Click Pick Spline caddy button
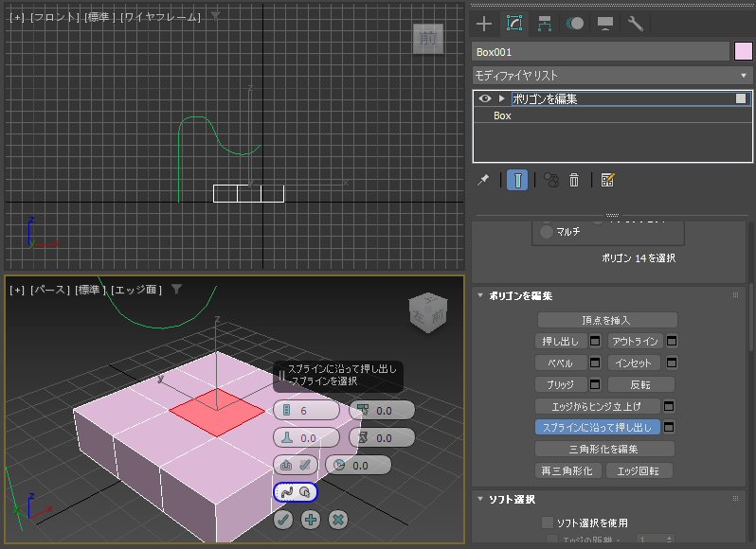Screen dimensions: 756x549 coord(295,492)
